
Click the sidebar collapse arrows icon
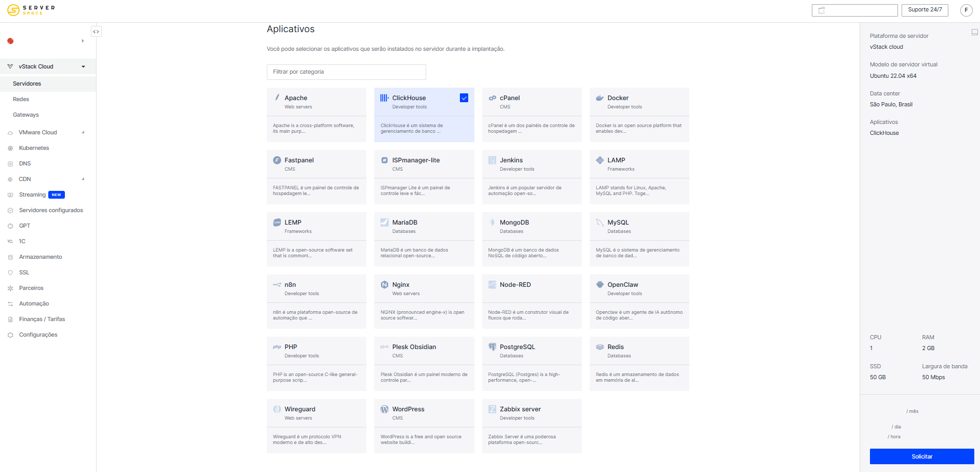(x=96, y=32)
